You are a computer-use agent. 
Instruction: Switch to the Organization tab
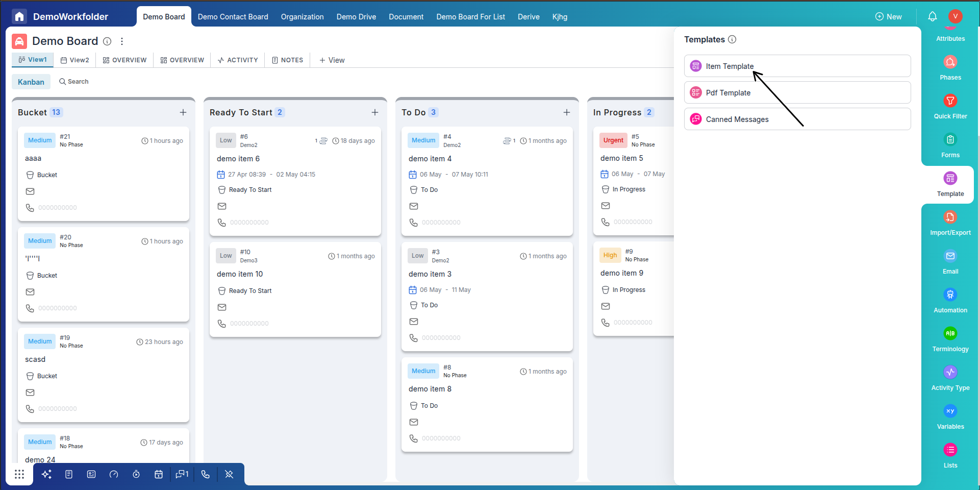[302, 17]
